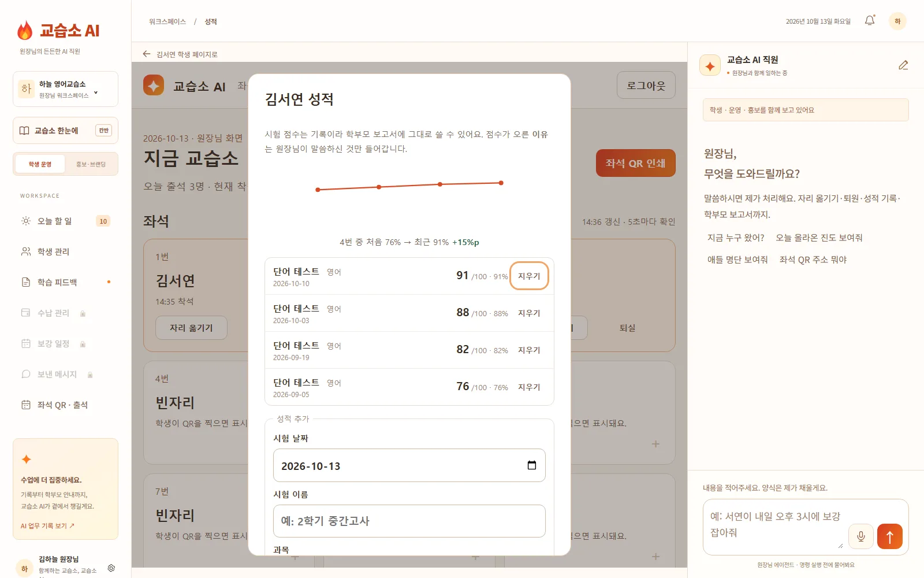Open 보강 일정 in the sidebar
Screen dimensions: 924x578
pos(65,343)
